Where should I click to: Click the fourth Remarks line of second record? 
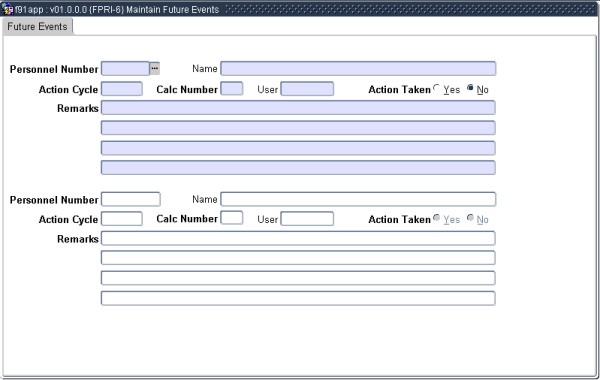pos(298,298)
